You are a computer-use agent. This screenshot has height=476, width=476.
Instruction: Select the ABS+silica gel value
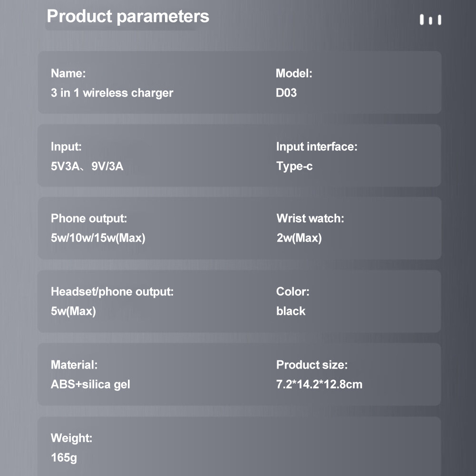[x=90, y=384]
